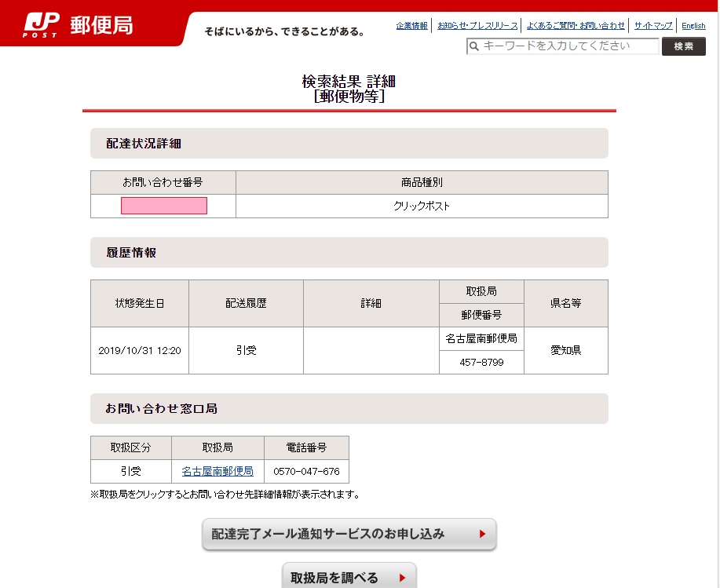Select the クリックポスト product type cell
Viewport: 720px width, 588px height.
click(x=422, y=206)
